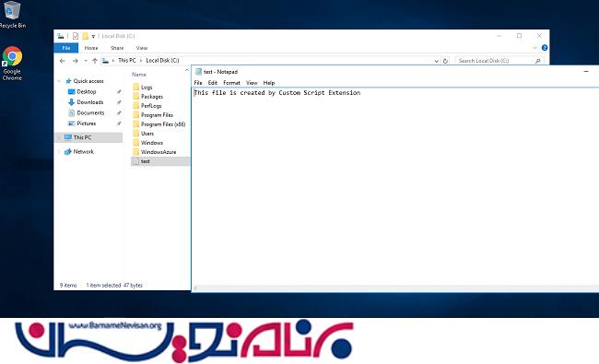Open the address bar history dropdown
Viewport: 599px width, 364px height.
pyautogui.click(x=436, y=61)
